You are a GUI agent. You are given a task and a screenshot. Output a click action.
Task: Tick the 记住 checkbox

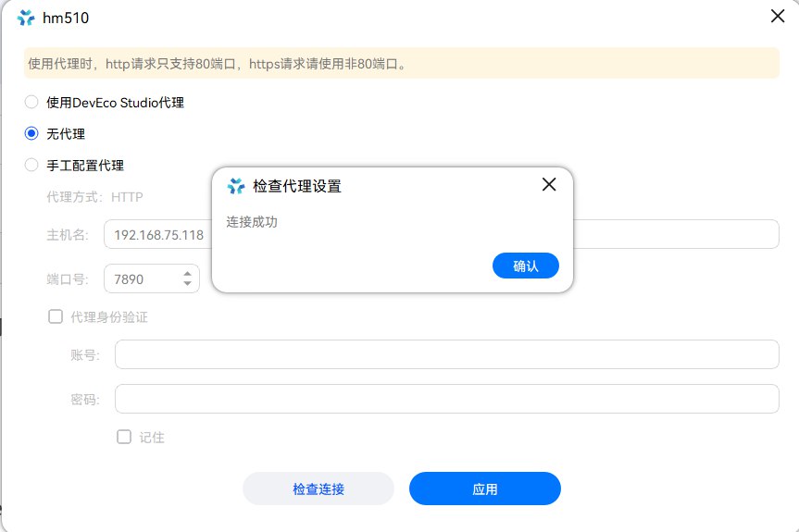[x=124, y=438]
